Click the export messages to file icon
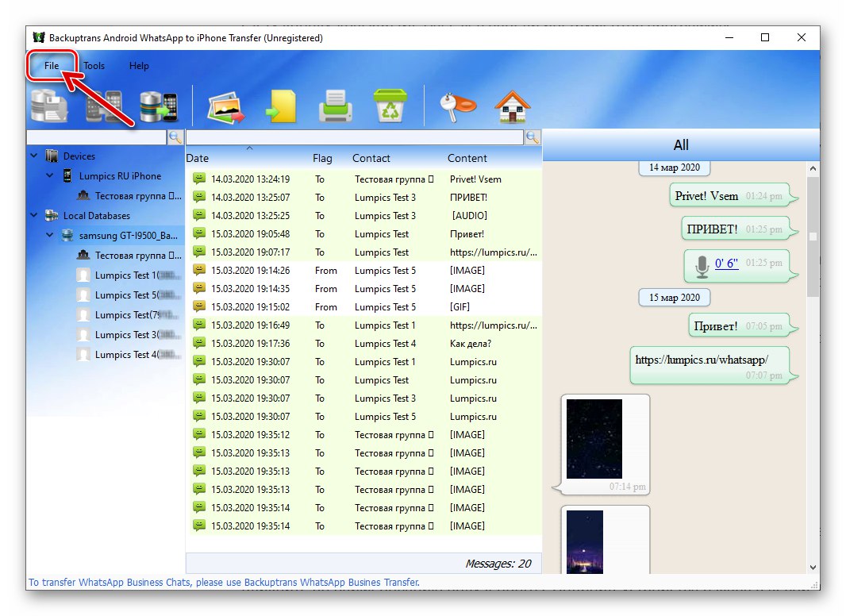Viewport: 846px width, 616px height. click(x=281, y=106)
